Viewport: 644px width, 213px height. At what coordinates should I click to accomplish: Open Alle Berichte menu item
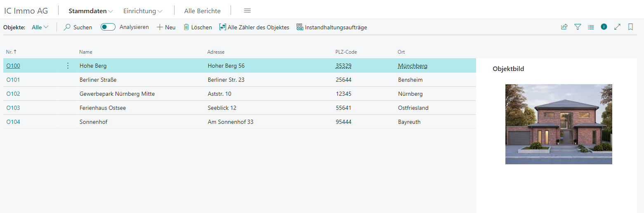pos(202,11)
